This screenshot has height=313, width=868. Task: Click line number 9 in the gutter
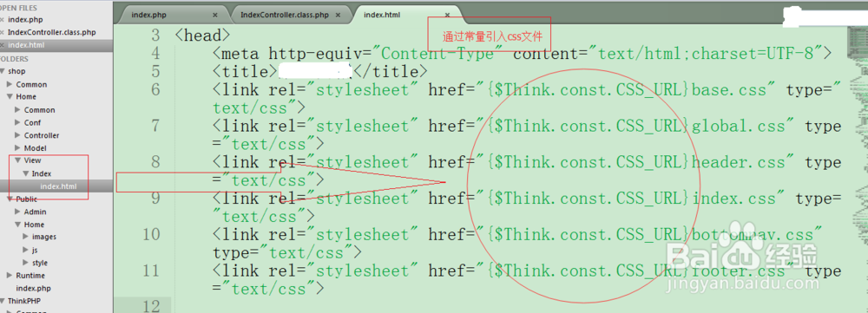click(155, 199)
